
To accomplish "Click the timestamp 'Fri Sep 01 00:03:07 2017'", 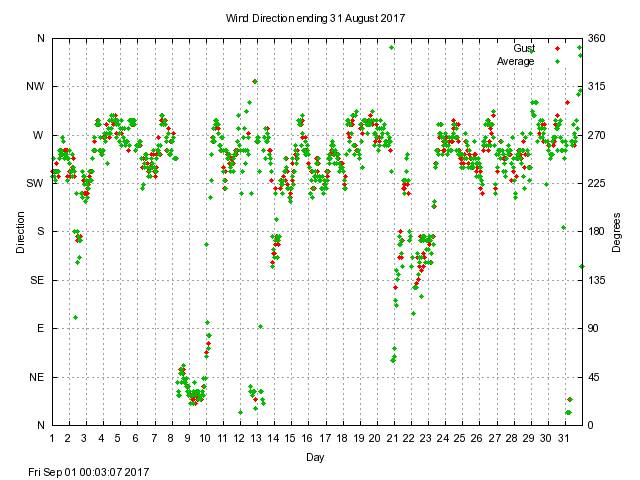I will pyautogui.click(x=89, y=472).
